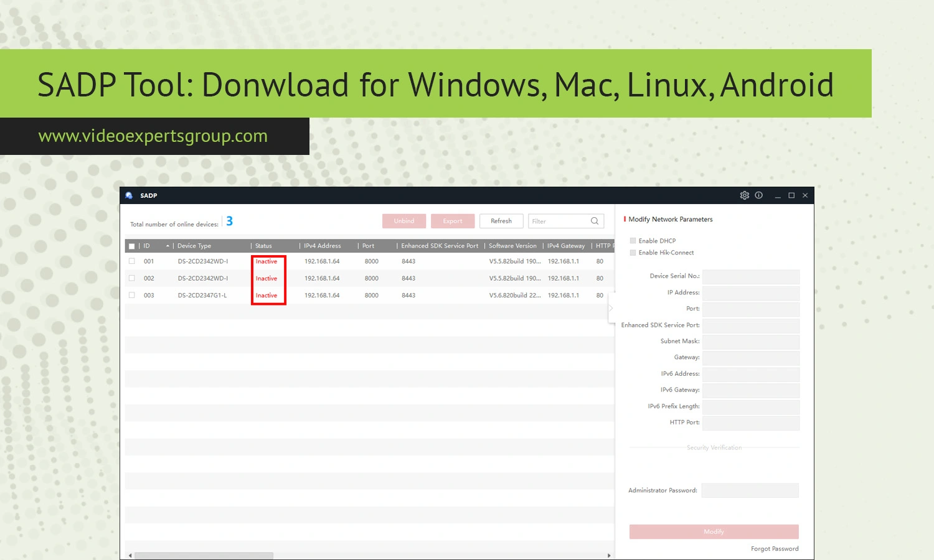Image resolution: width=934 pixels, height=560 pixels.
Task: Sort by IPv4 Gateway column header
Action: coord(566,246)
